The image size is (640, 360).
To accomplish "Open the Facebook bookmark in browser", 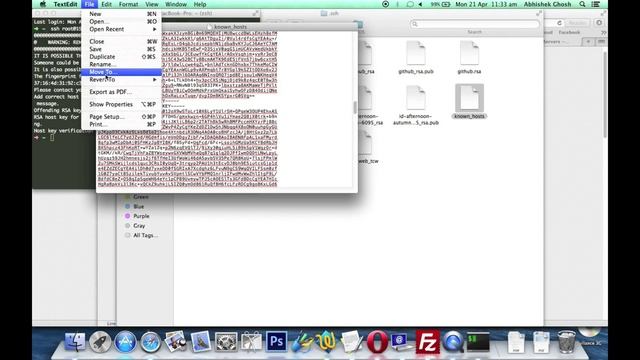I will click(569, 32).
